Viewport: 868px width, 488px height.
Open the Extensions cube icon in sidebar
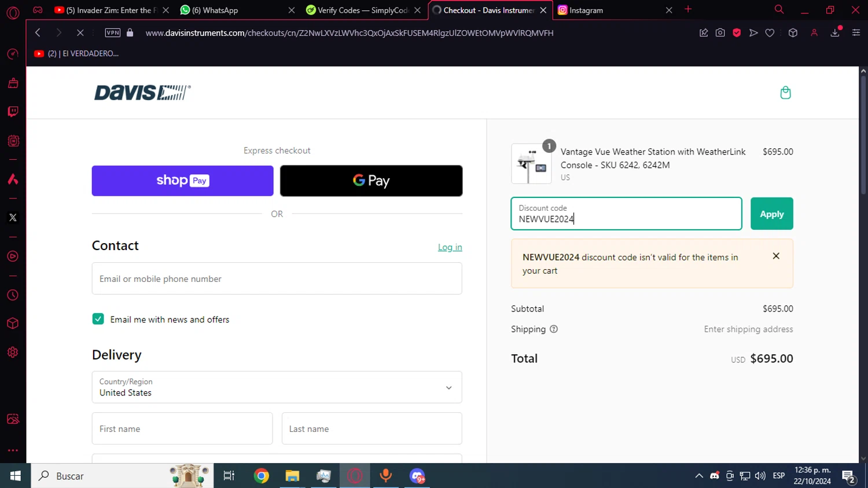point(13,324)
